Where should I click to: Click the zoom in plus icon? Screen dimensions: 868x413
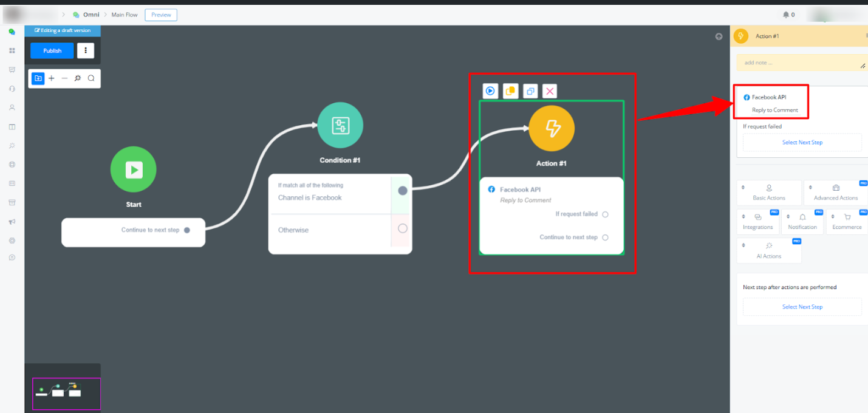[52, 78]
